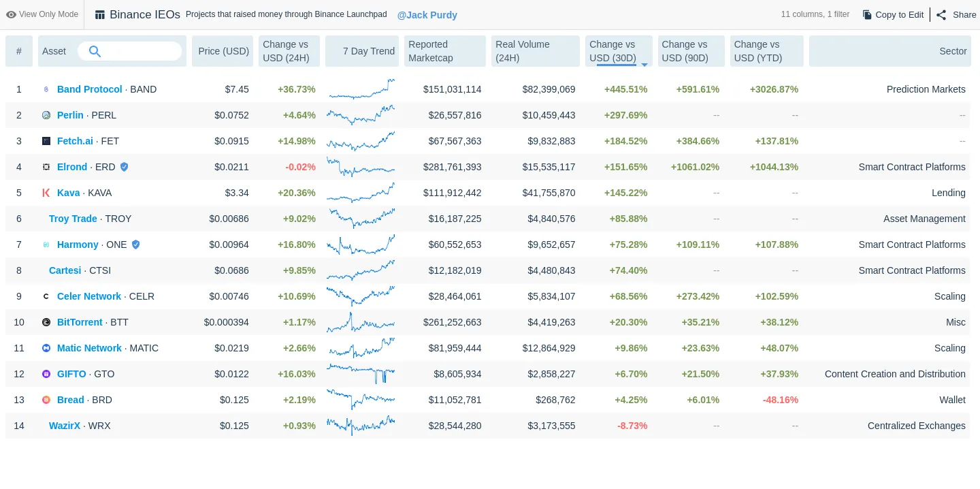Viewport: 980px width, 489px height.
Task: Click the magnifier icon in the Asset search box
Action: (x=95, y=51)
